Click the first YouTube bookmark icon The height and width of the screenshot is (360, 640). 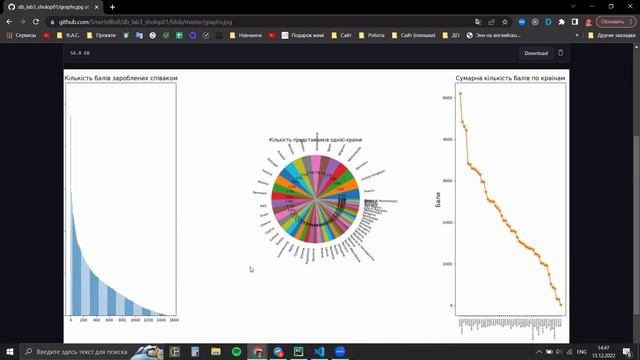46,36
